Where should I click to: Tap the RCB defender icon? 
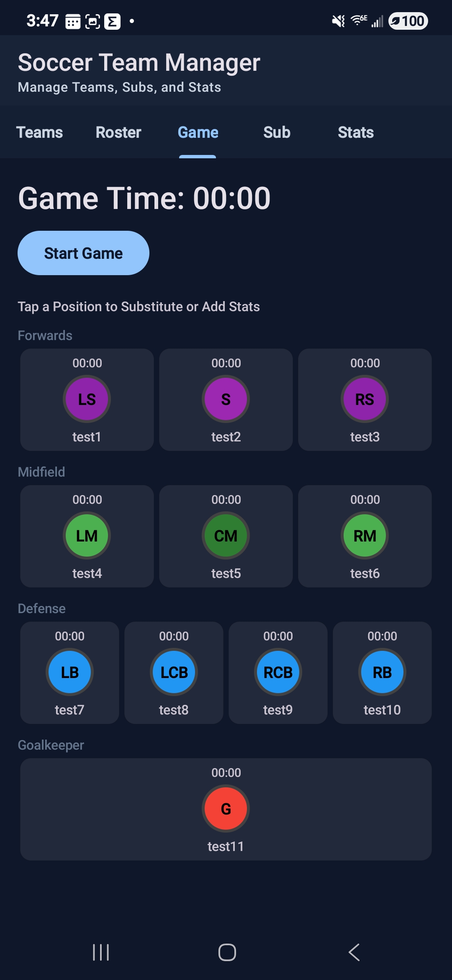[x=278, y=672]
